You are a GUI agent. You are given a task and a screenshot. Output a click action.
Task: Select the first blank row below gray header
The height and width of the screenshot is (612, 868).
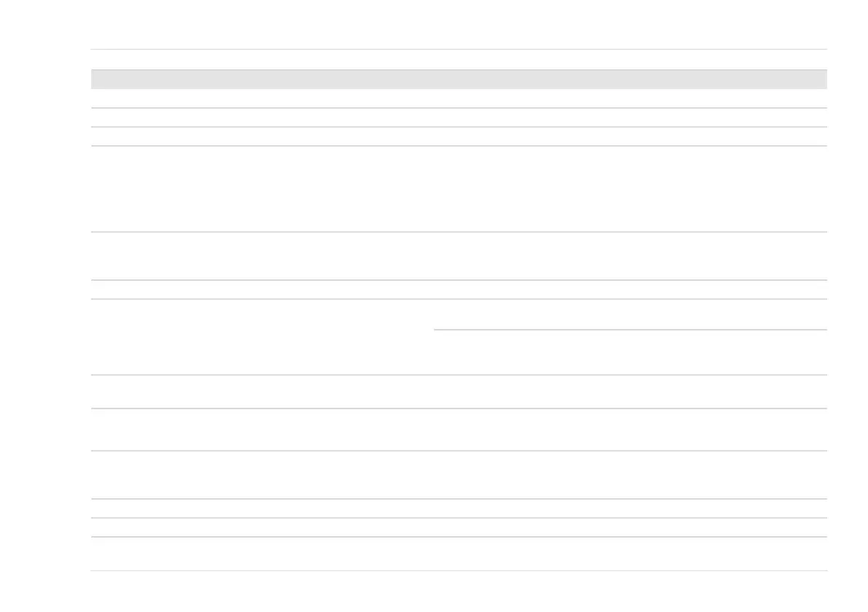click(x=458, y=98)
